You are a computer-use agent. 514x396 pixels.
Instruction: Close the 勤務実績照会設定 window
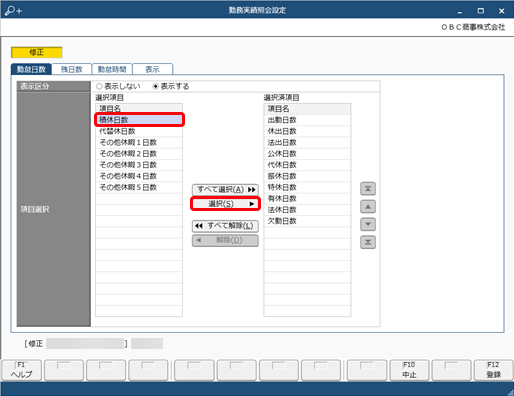pos(501,11)
